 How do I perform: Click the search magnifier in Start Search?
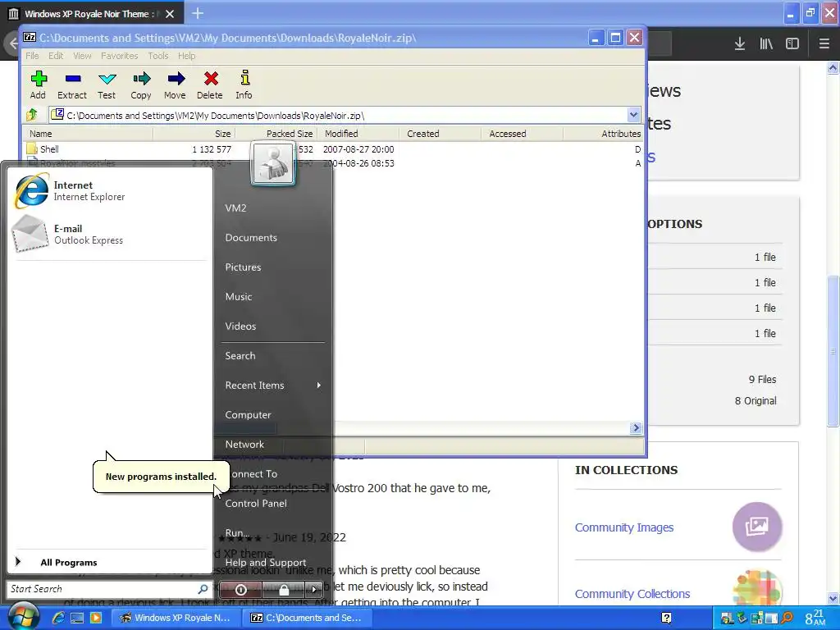pos(203,589)
